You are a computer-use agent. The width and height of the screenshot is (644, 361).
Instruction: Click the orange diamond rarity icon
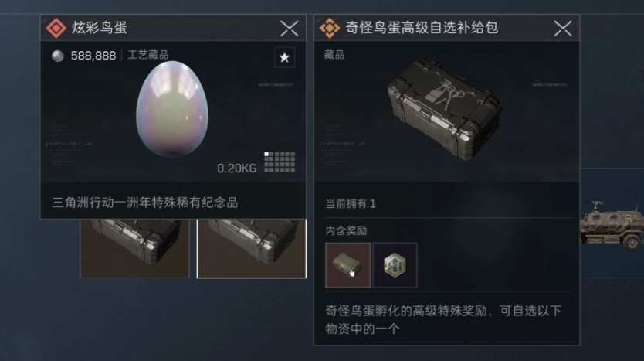[x=330, y=28]
